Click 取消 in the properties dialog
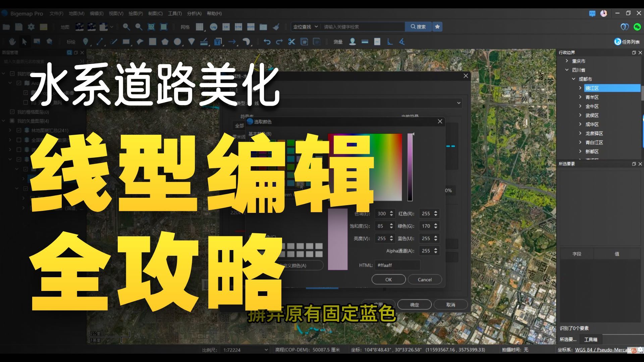 (x=450, y=305)
